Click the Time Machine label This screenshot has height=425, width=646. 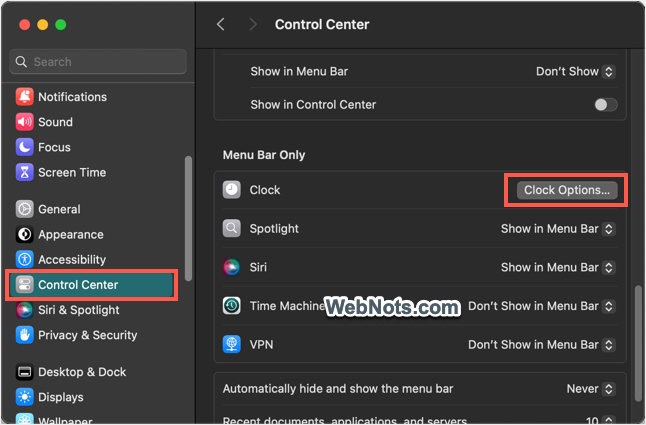(287, 306)
